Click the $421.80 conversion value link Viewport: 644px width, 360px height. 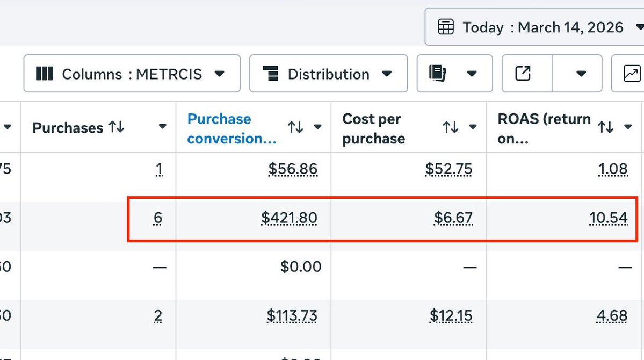click(x=289, y=218)
